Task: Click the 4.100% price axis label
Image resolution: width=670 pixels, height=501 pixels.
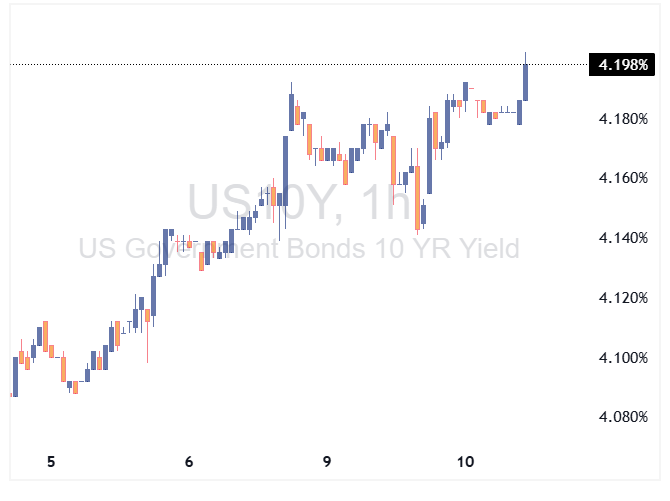Action: tap(623, 358)
